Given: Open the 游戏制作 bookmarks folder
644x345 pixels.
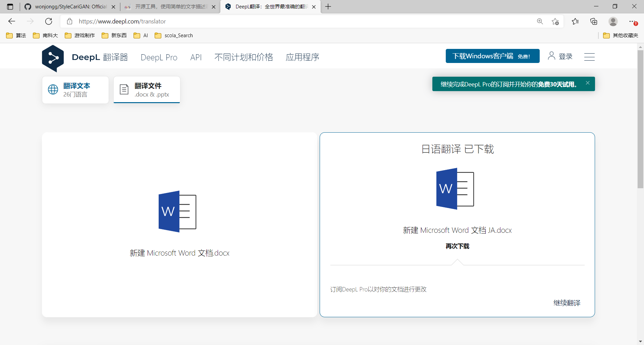Looking at the screenshot, I should 80,36.
